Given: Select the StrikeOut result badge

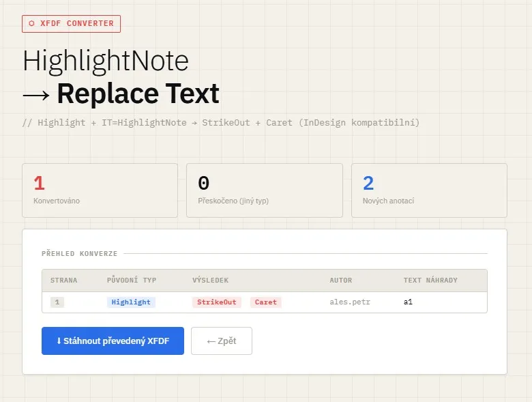Looking at the screenshot, I should tap(217, 302).
